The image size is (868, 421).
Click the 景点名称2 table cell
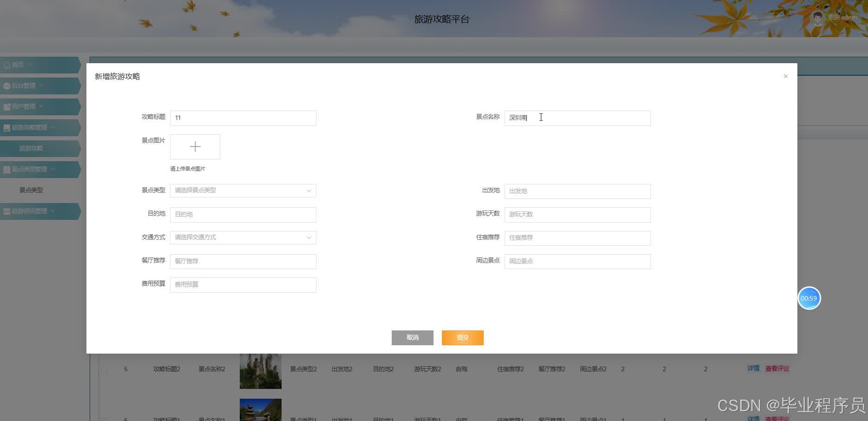(212, 369)
